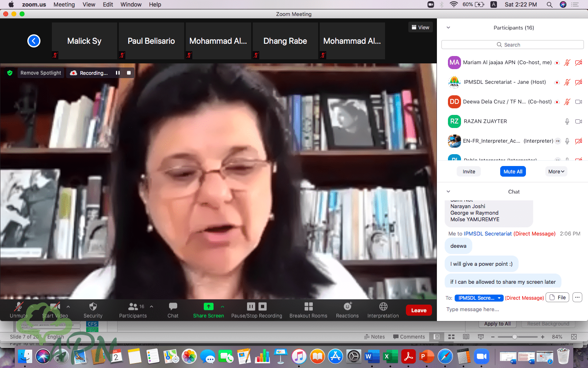Expand audio options arrow next to Unmute
588x368 pixels.
pyautogui.click(x=32, y=306)
